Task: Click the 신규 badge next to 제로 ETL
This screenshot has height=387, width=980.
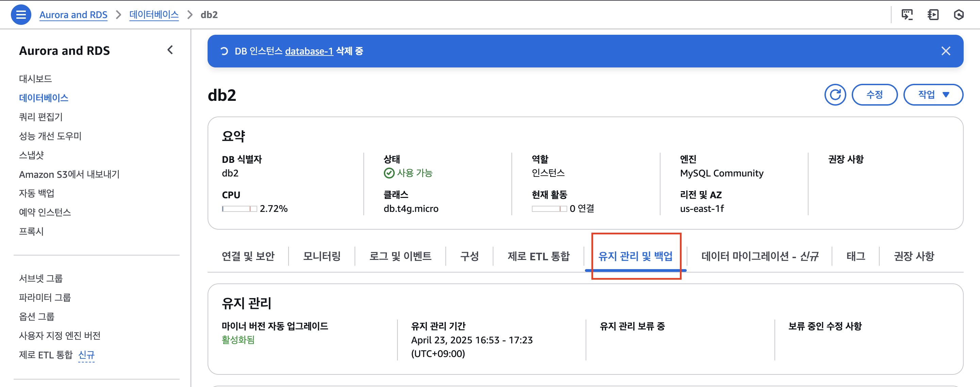Action: coord(86,355)
